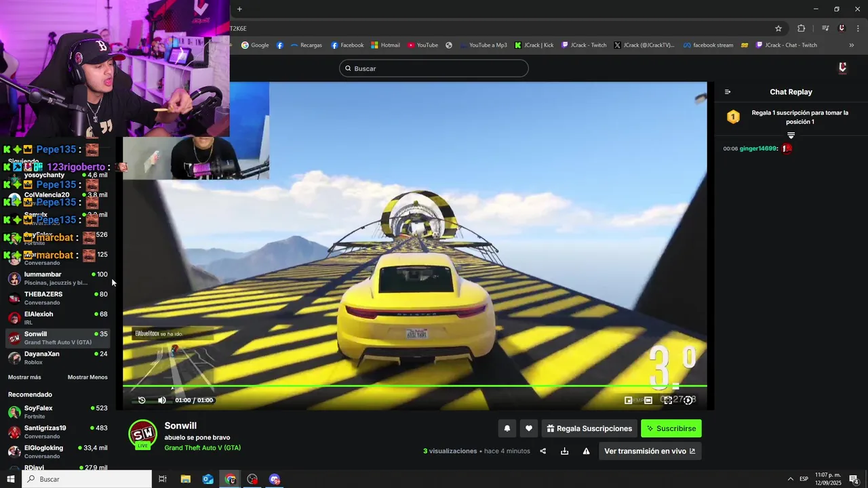868x488 pixels.
Task: Select Sonwill channel in following list
Action: click(58, 338)
